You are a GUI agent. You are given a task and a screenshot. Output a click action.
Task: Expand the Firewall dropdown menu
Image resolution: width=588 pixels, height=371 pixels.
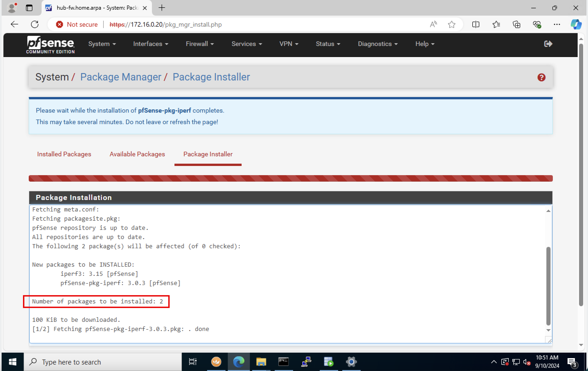click(x=200, y=44)
